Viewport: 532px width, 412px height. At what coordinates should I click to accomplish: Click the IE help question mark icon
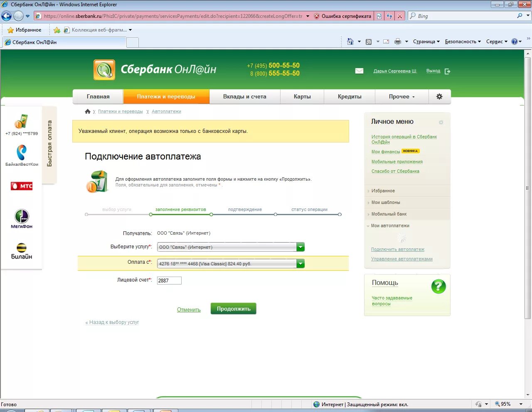coord(515,42)
